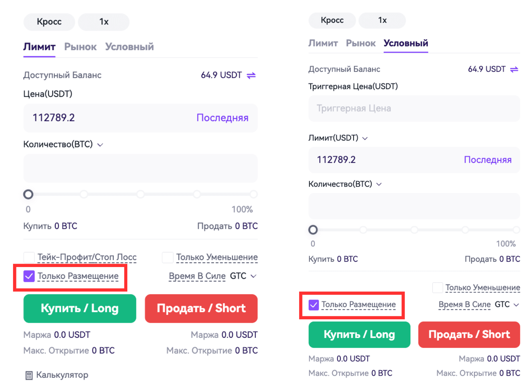532x392 pixels.
Task: Select Лимит tab in right panel
Action: (323, 43)
